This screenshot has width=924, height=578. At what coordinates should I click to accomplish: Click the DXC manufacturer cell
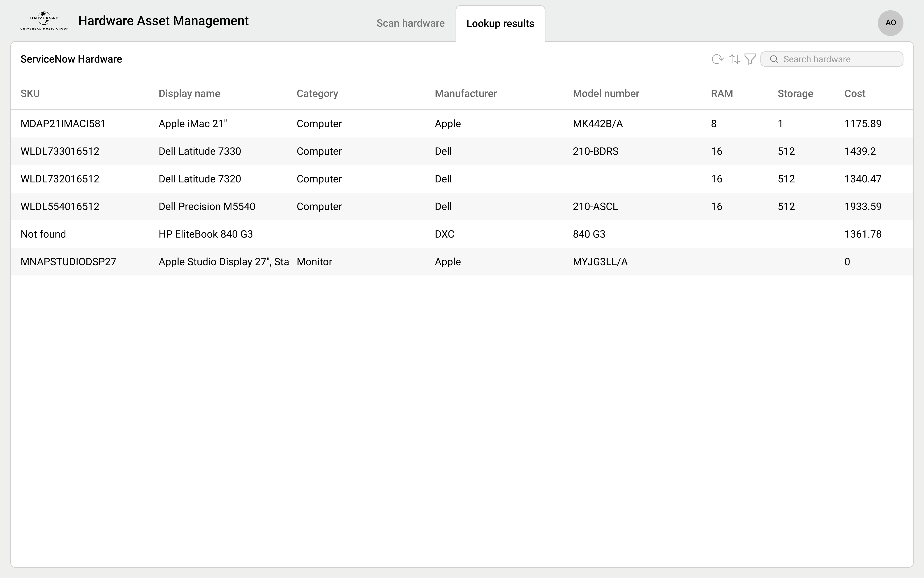point(444,234)
